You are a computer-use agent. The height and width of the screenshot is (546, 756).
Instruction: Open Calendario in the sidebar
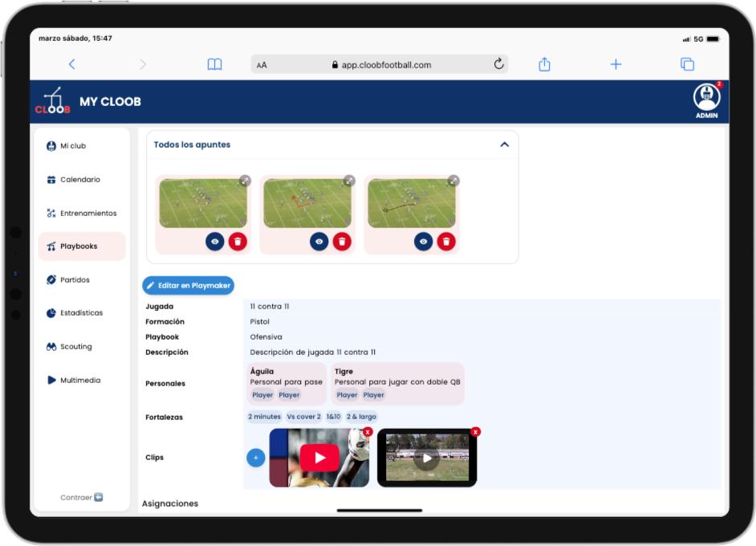(79, 180)
